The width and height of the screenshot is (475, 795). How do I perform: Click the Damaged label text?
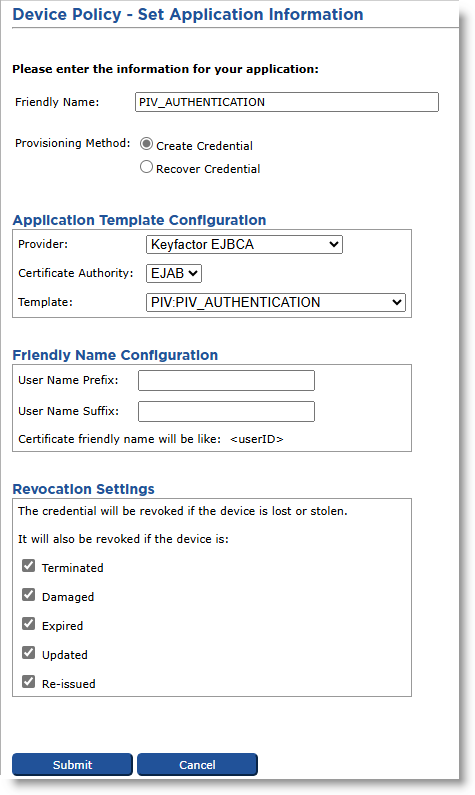[68, 597]
